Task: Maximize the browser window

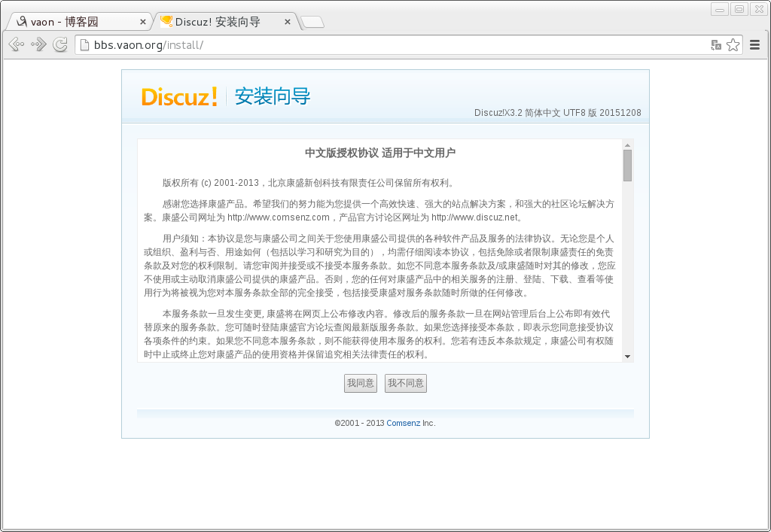Action: pos(739,9)
